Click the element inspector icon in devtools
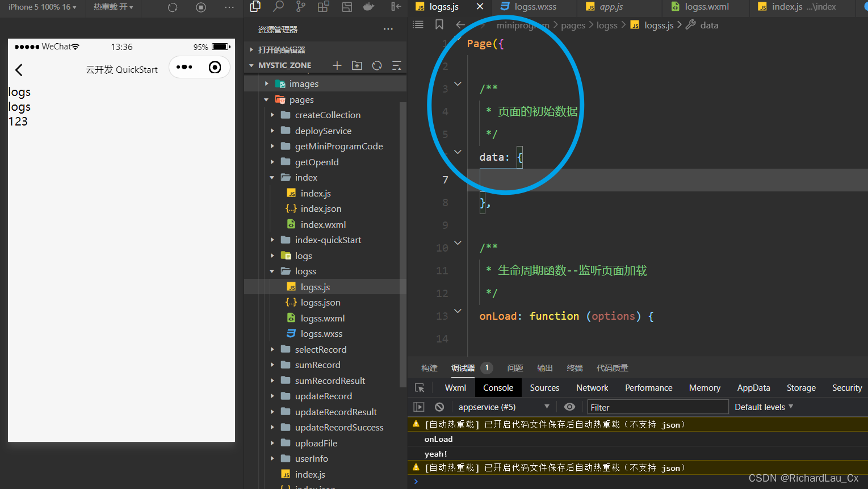This screenshot has width=868, height=489. coord(420,388)
